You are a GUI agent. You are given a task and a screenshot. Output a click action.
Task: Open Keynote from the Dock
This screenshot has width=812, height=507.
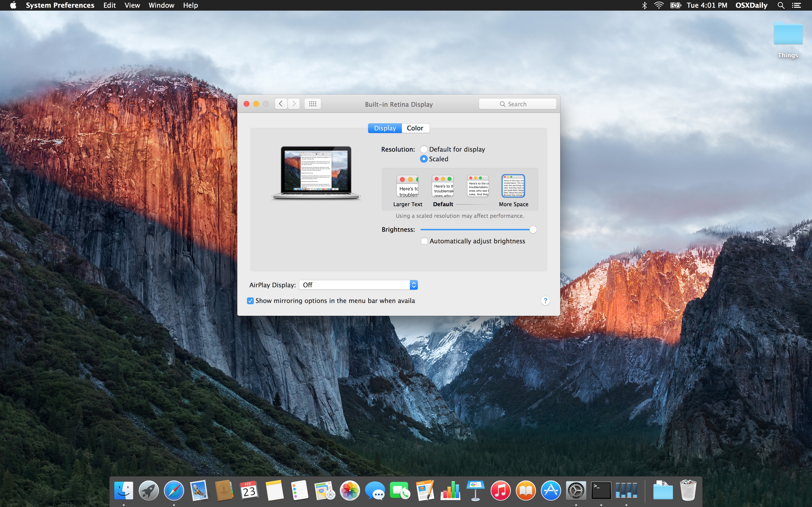coord(475,490)
